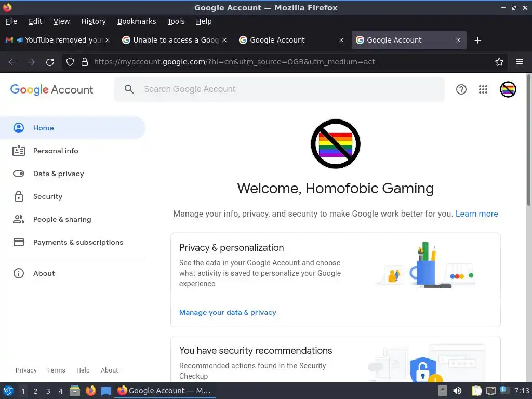Open the footer Privacy link
This screenshot has height=399, width=532.
pos(26,370)
